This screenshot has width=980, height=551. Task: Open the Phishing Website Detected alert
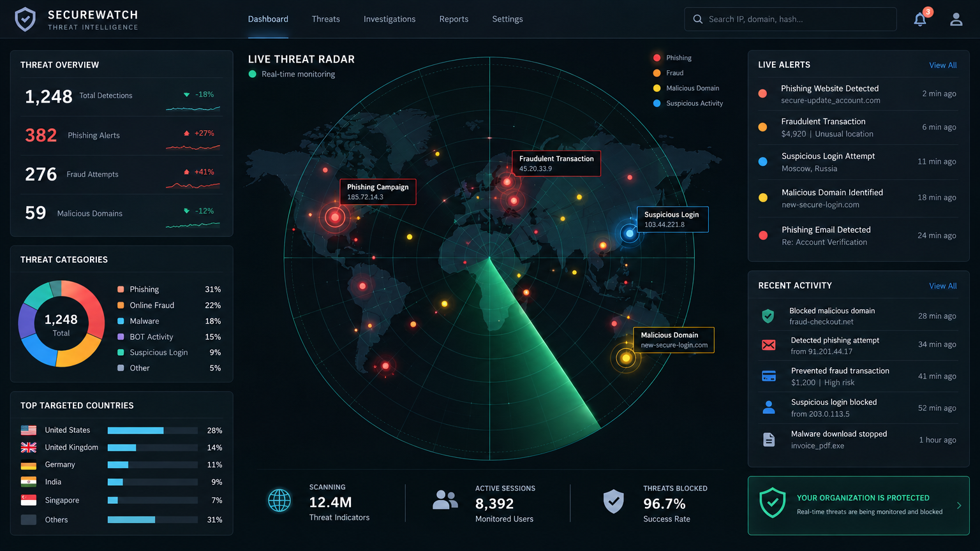[858, 94]
